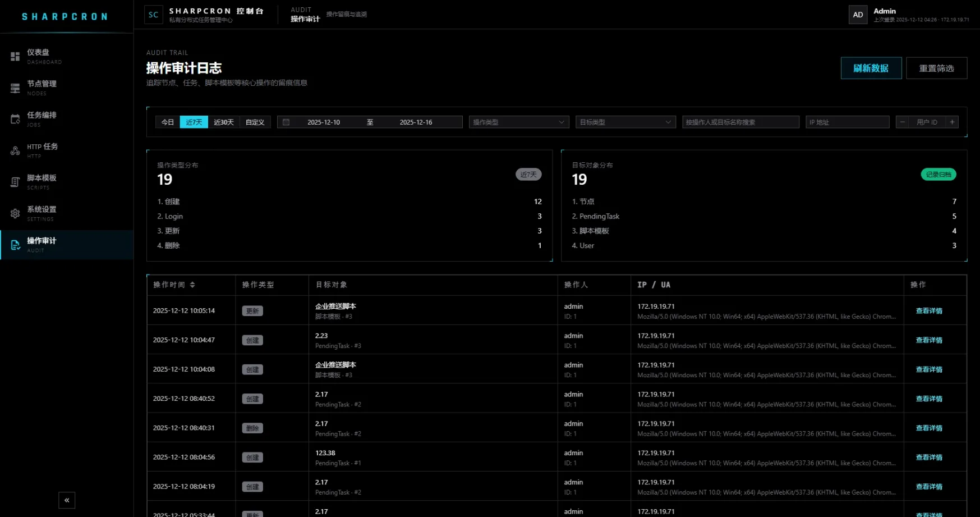
Task: Enable the 自定义 custom date range
Action: pyautogui.click(x=255, y=122)
